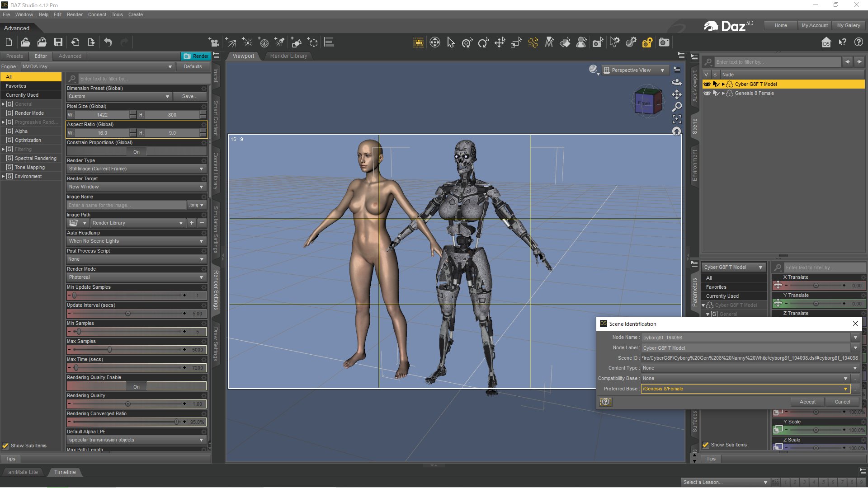Open the Engine NVIDIA Iray dropdown
Viewport: 868px width, 488px height.
(98, 66)
